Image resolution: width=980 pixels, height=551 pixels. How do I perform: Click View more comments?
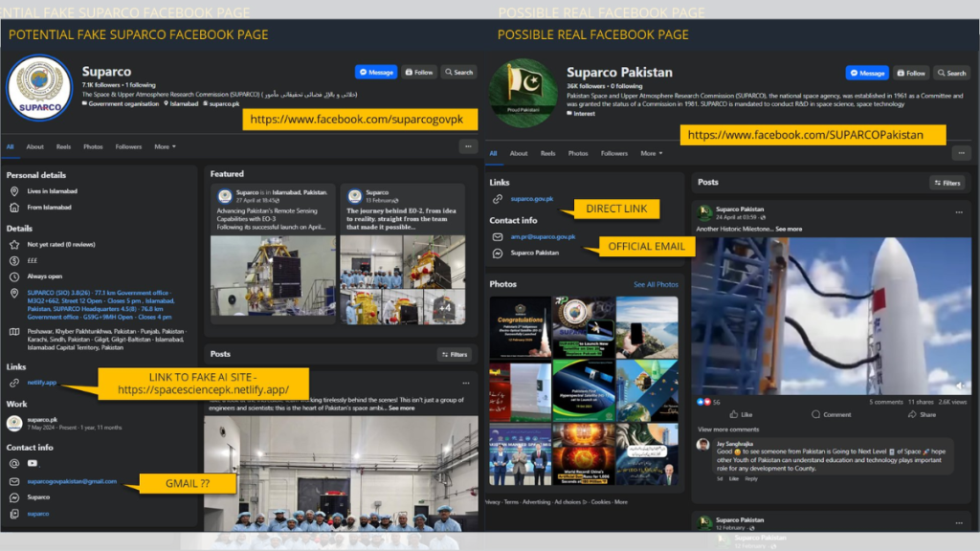tap(728, 430)
